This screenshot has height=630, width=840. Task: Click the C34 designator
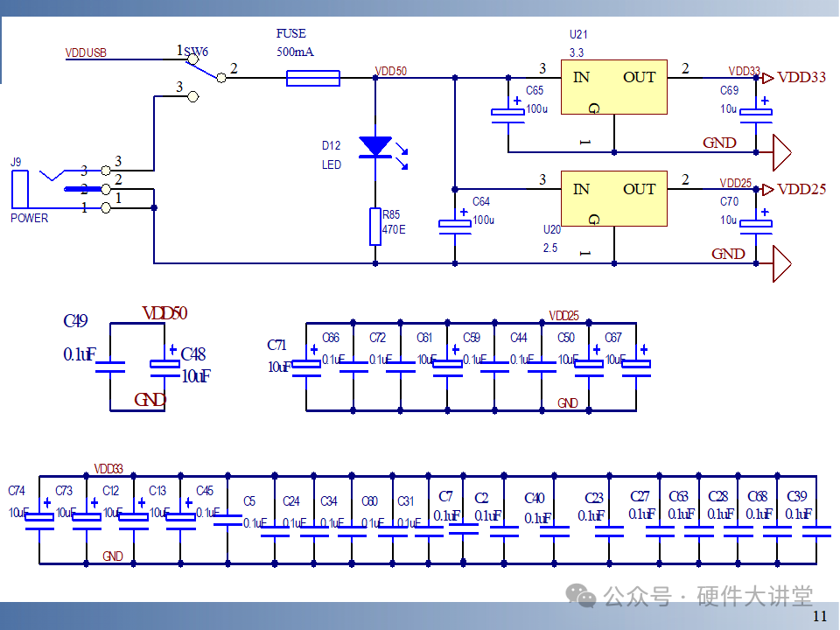(x=329, y=501)
